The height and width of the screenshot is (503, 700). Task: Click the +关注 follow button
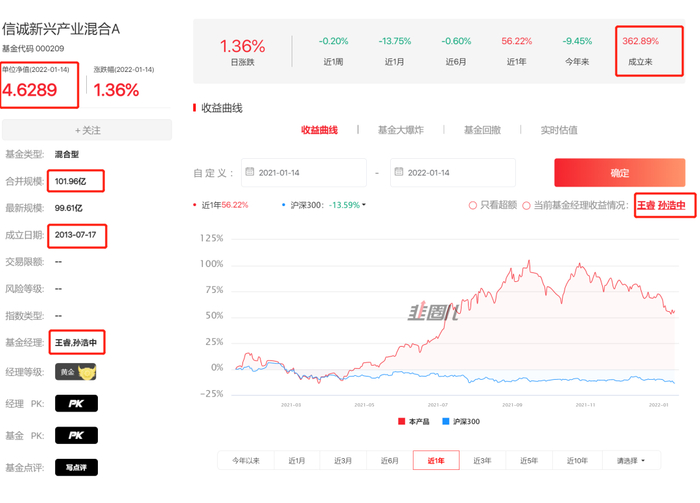click(x=87, y=130)
